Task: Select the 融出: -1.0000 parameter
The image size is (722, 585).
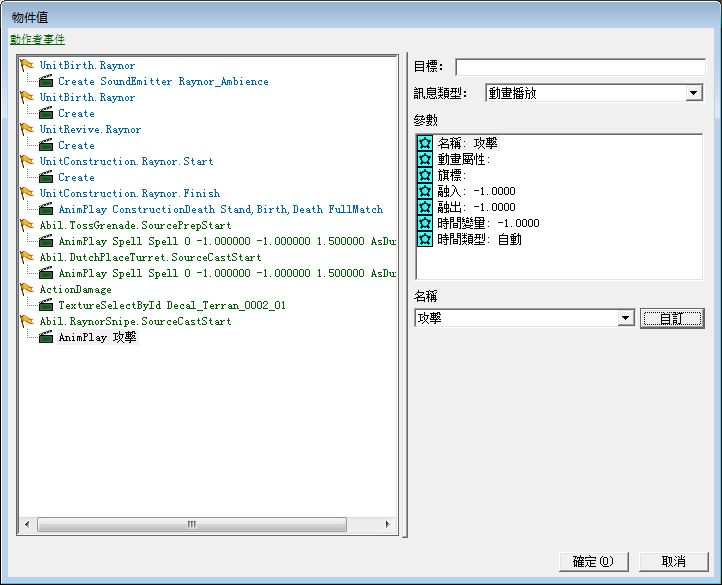Action: (476, 207)
